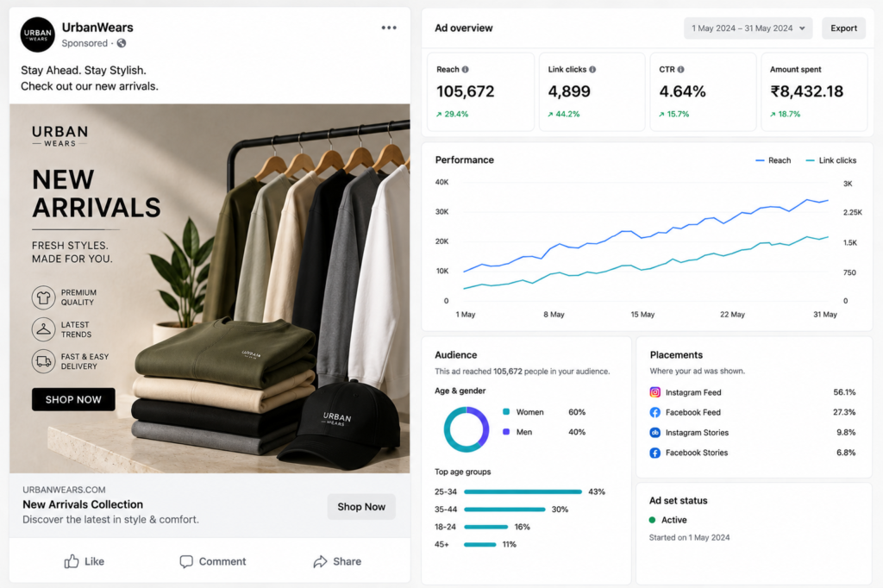
Task: Click the Instagram Feed icon
Action: click(x=655, y=392)
